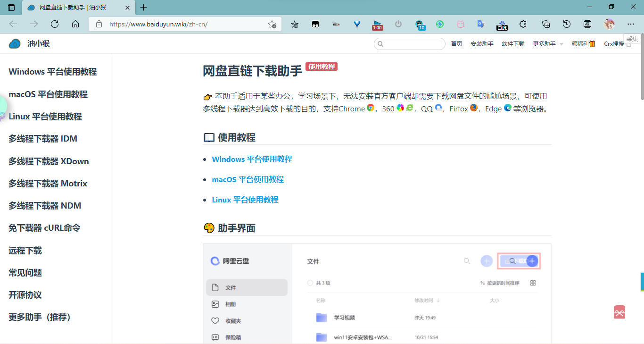The height and width of the screenshot is (344, 644).
Task: Open the tab actions menu icon
Action: pyautogui.click(x=11, y=8)
